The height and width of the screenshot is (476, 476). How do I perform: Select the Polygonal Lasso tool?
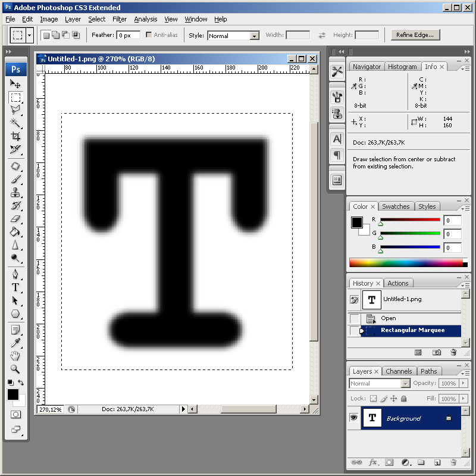click(x=15, y=110)
